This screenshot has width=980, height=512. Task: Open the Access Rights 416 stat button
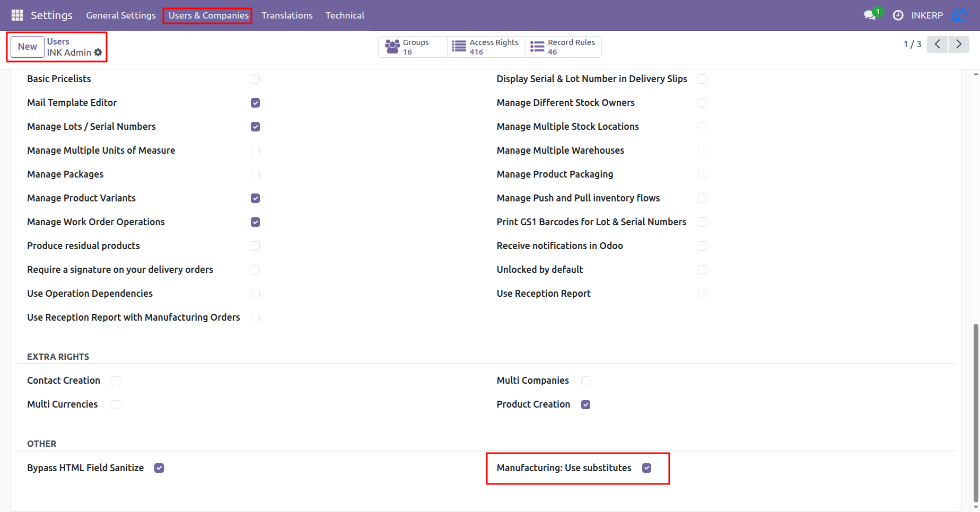coord(486,47)
